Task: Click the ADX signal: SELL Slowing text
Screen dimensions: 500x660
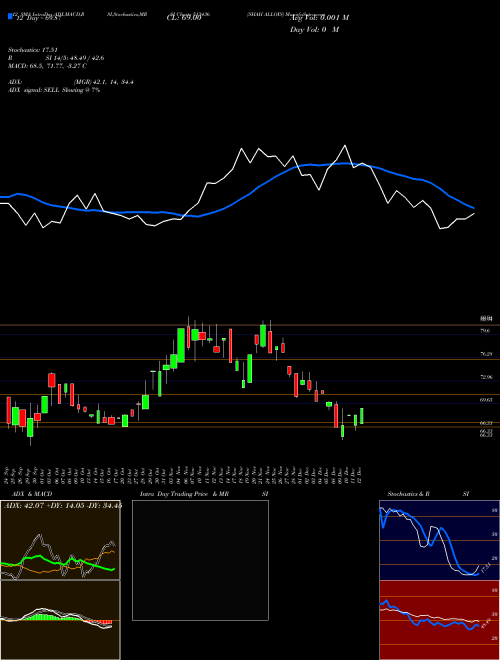Action: (54, 90)
